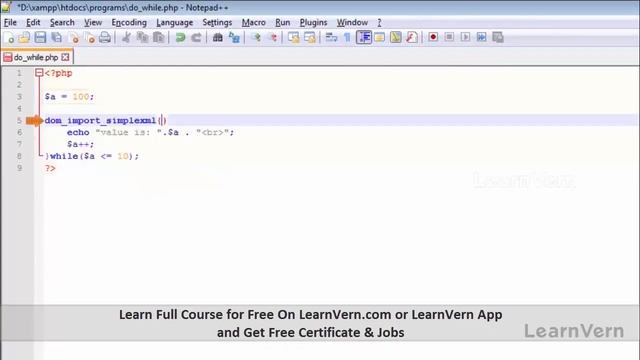This screenshot has height=360, width=640.
Task: Click the 'dom_import_simplexml' text
Action: [x=100, y=120]
